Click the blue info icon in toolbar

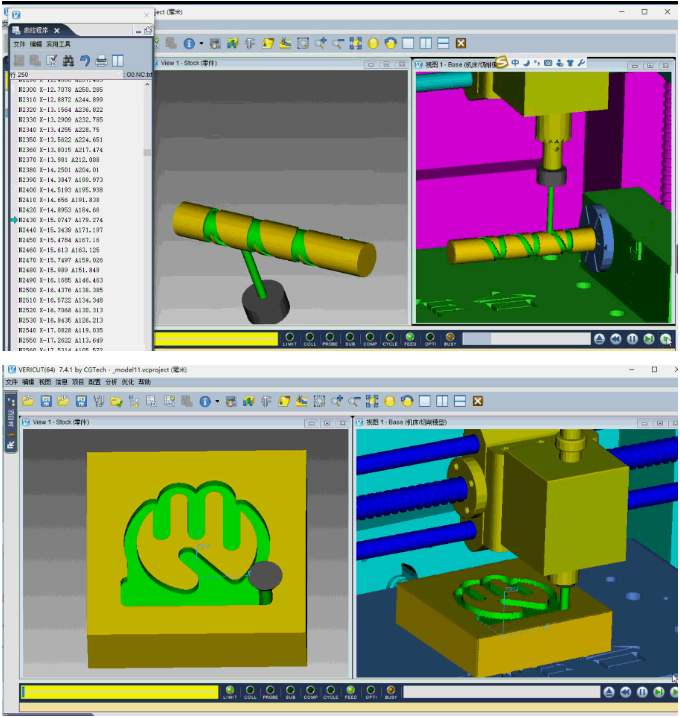(x=203, y=401)
